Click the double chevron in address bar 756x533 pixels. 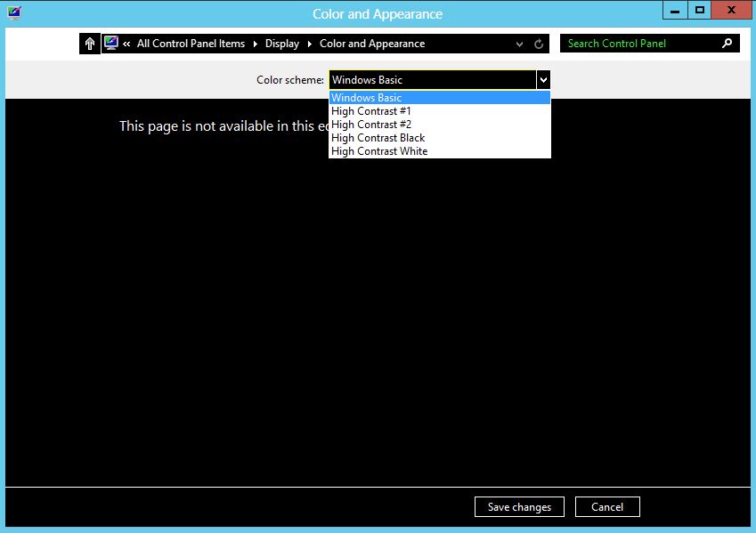pyautogui.click(x=126, y=44)
